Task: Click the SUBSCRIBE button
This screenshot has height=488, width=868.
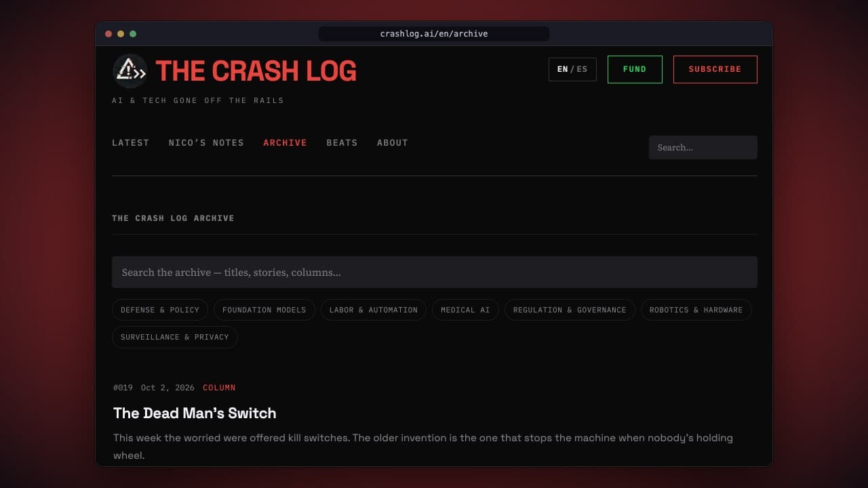Action: (x=715, y=69)
